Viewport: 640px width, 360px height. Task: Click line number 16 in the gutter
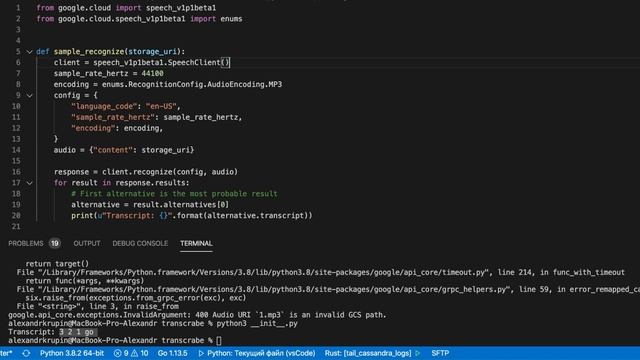coord(16,172)
